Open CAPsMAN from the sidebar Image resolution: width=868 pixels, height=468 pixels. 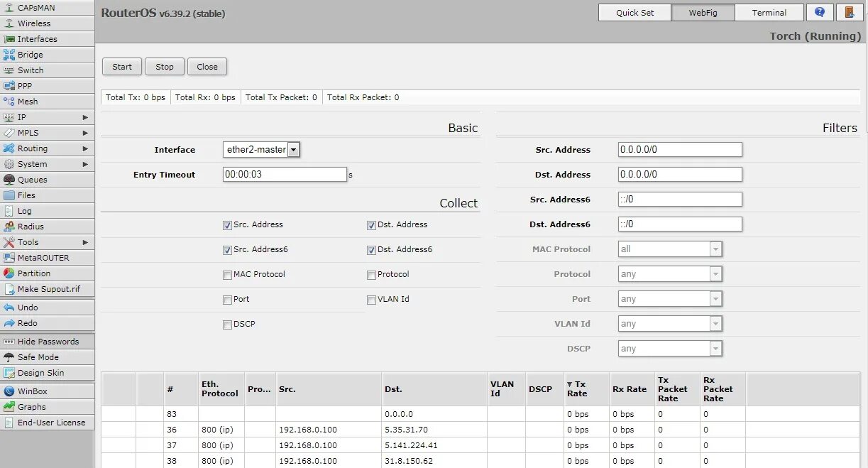pos(47,8)
